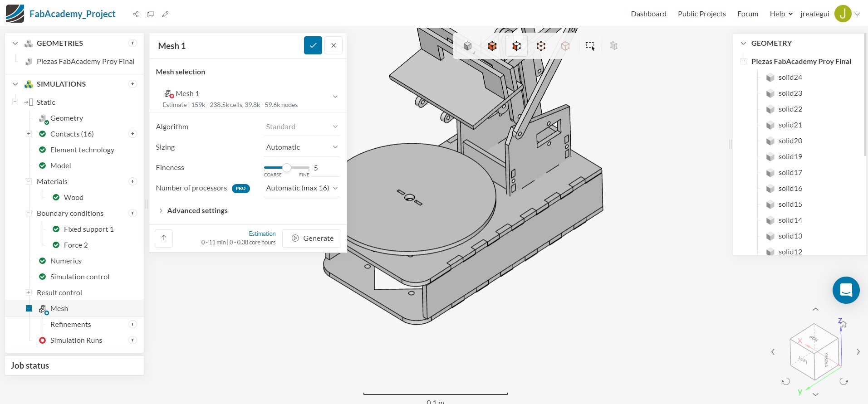868x404 pixels.
Task: Activate the box selection tool
Action: point(590,46)
